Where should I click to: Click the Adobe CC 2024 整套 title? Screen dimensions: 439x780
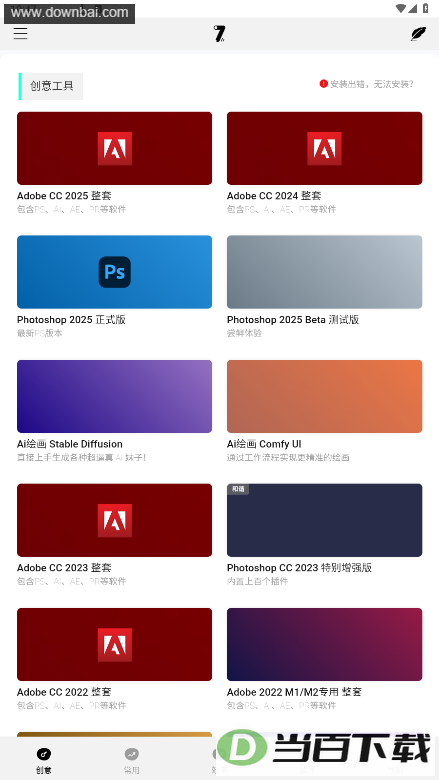(x=274, y=195)
